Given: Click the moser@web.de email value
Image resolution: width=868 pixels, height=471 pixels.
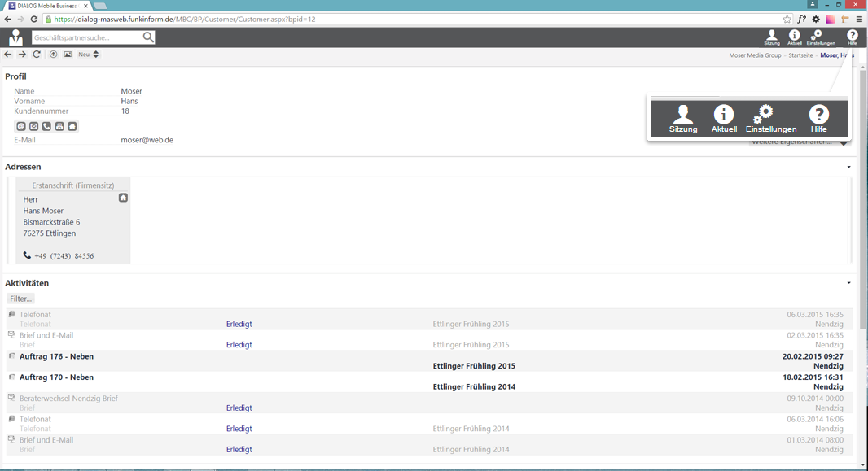Looking at the screenshot, I should tap(147, 140).
